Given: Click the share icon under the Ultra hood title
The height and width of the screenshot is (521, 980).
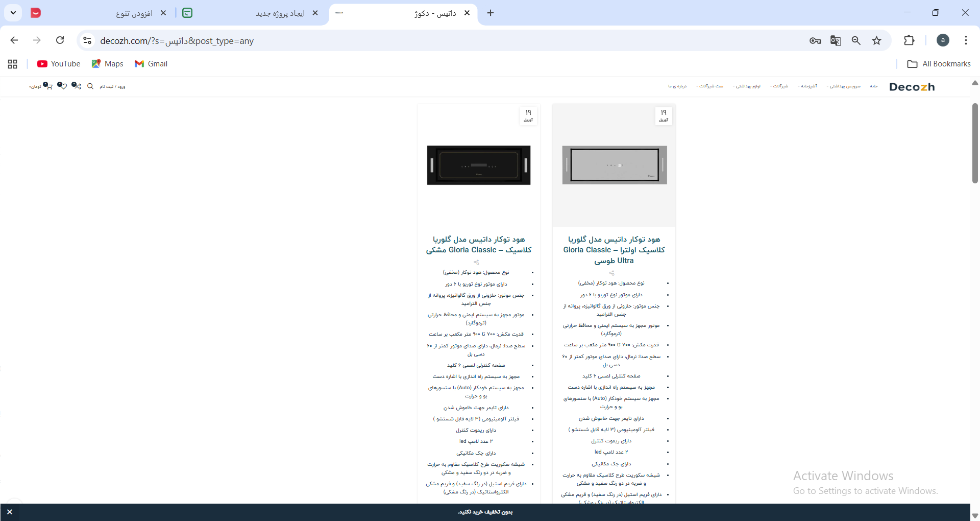Looking at the screenshot, I should (611, 273).
